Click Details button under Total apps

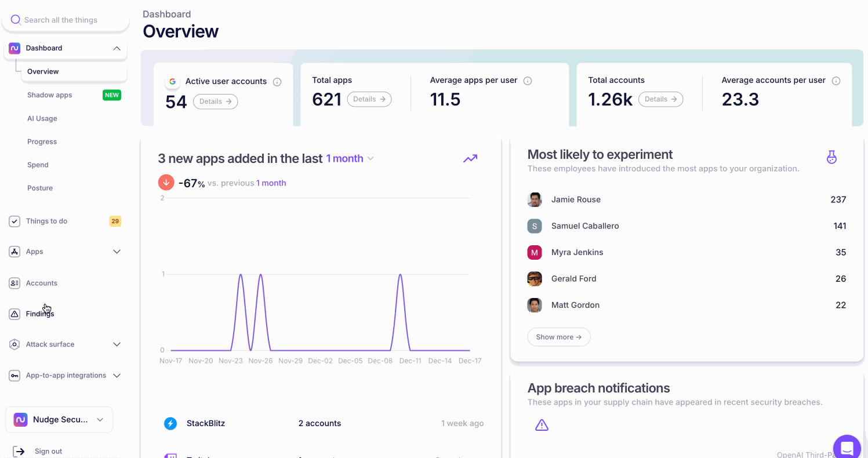369,99
